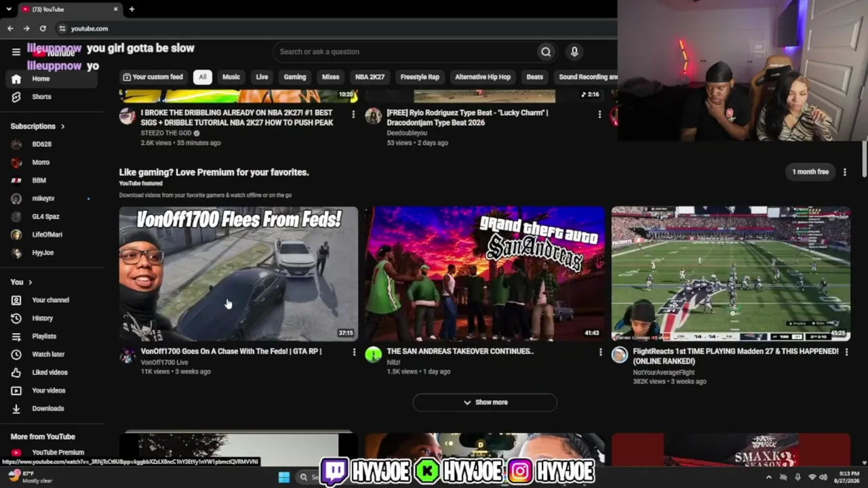Select the Mixes filter chip
Screen dimensions: 868x488
(331, 77)
